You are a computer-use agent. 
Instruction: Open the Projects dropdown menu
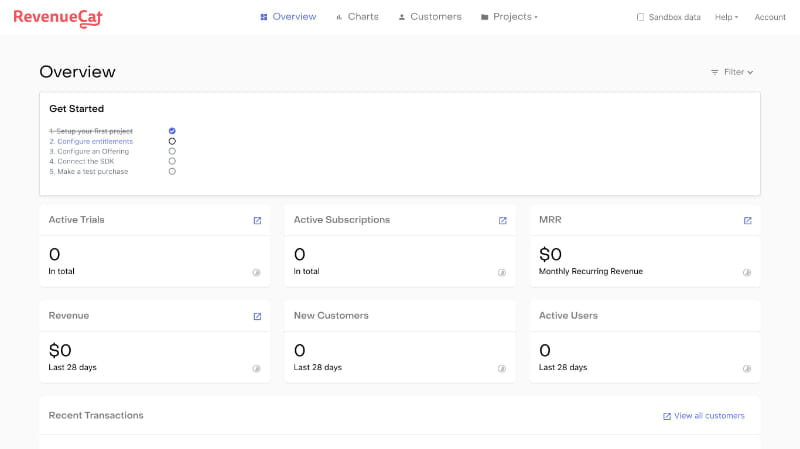tap(509, 17)
